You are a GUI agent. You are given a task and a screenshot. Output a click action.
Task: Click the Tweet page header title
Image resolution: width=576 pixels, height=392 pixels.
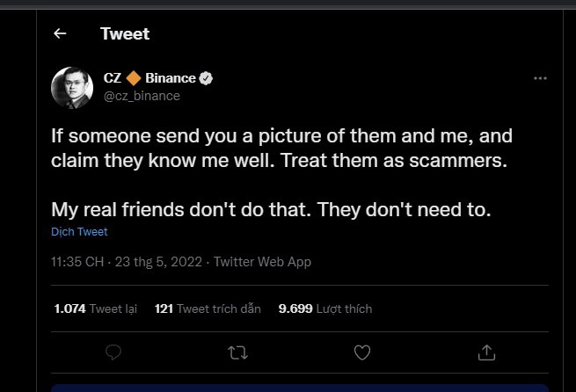pos(125,33)
